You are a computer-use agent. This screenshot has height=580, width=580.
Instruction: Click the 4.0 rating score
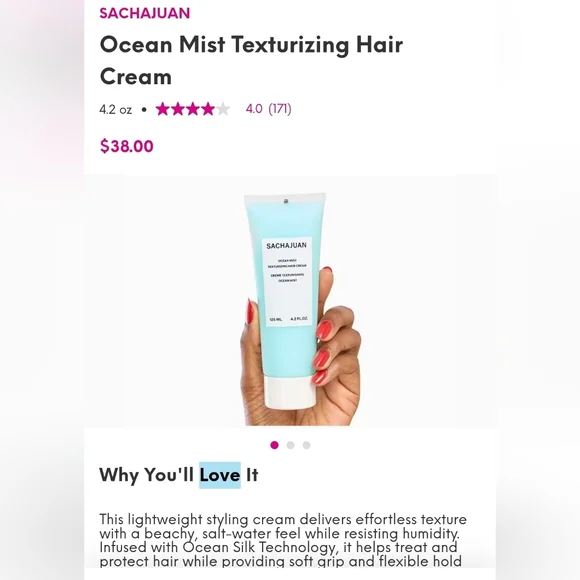pos(254,109)
